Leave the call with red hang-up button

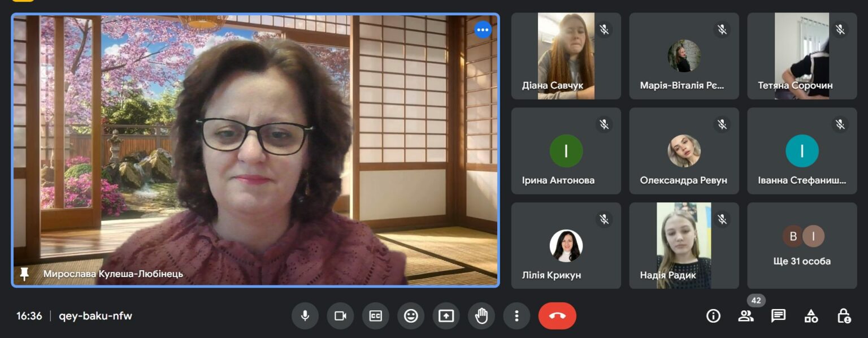557,316
